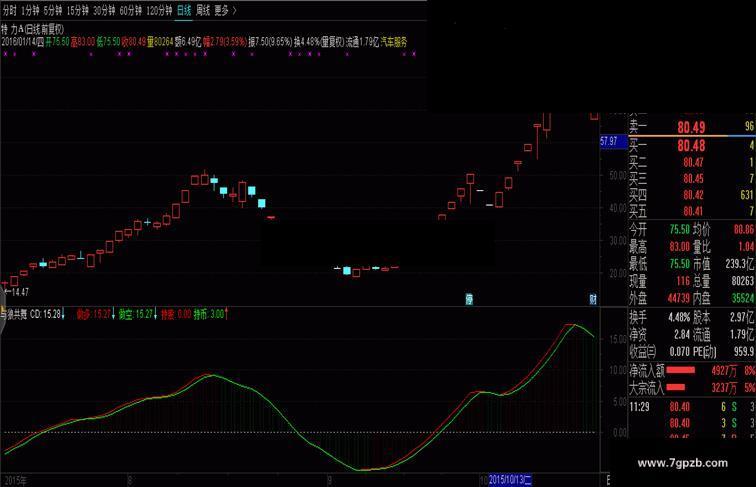Select the 买一 80.48 bid row
756x487 pixels.
click(x=692, y=145)
